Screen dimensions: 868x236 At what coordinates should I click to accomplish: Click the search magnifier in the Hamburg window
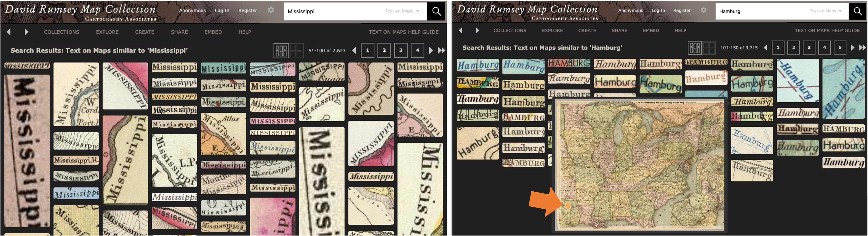(x=857, y=11)
